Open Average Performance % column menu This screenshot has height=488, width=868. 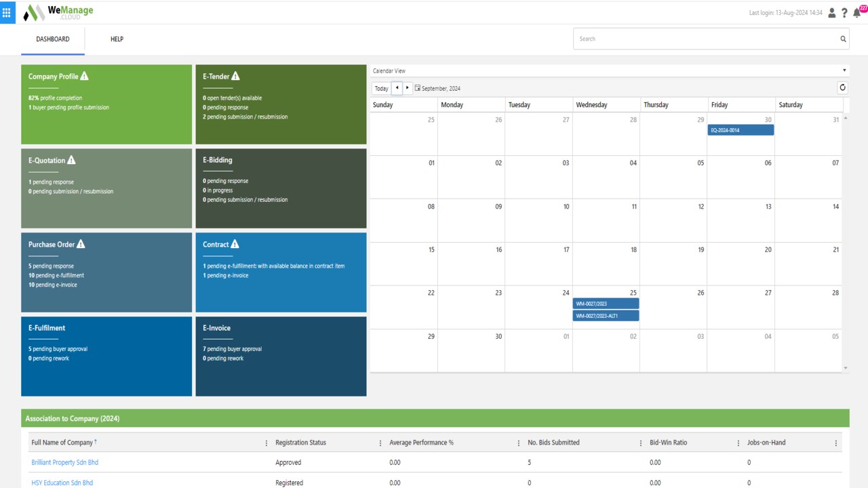518,443
